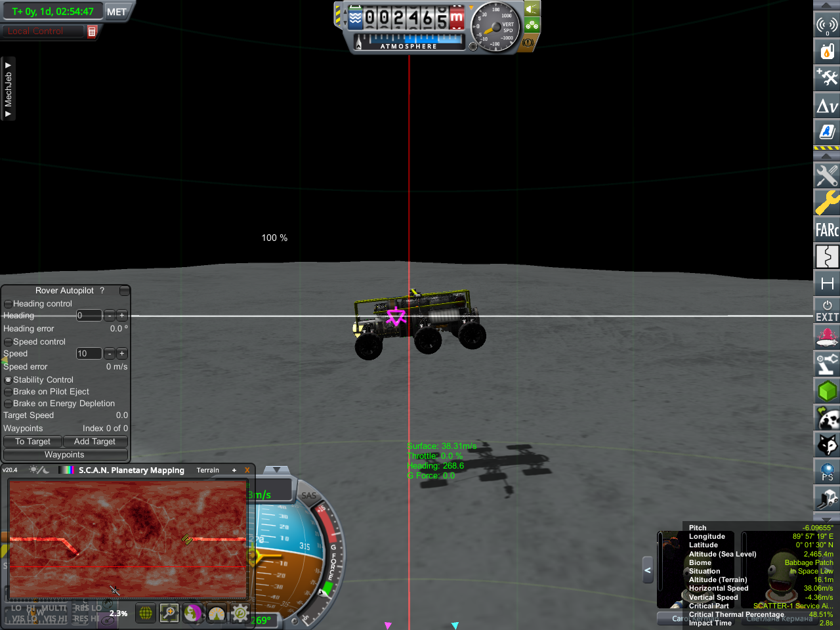Collapse top toolbar section up arrow
This screenshot has height=630, width=840.
(827, 5)
